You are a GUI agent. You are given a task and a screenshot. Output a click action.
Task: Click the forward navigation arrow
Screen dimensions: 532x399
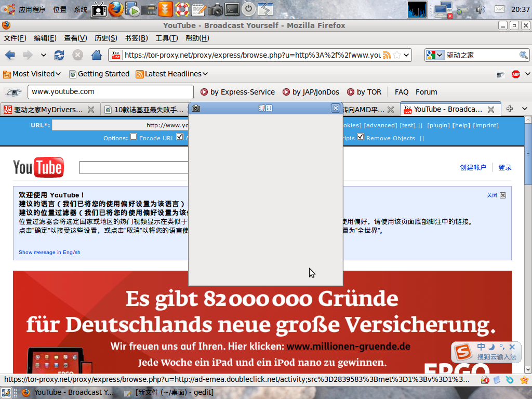28,55
